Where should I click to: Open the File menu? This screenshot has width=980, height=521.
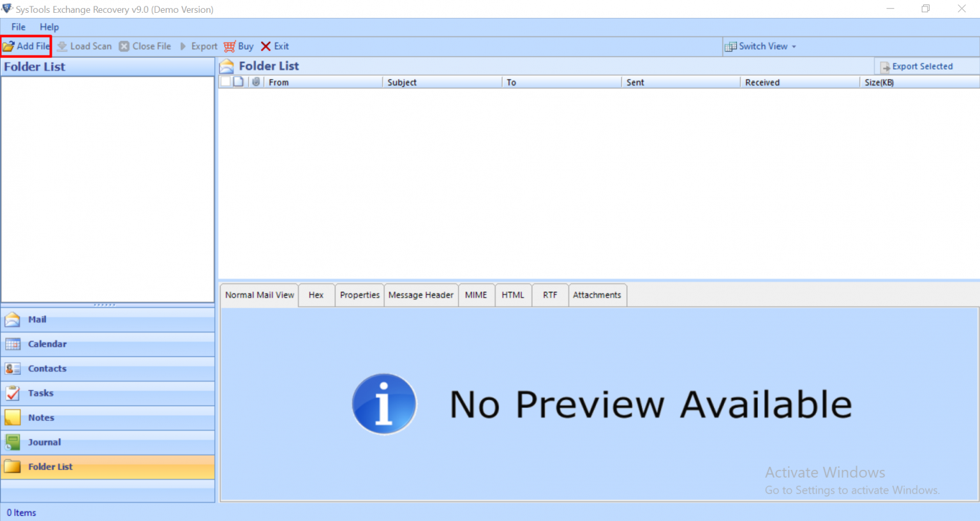tap(19, 27)
